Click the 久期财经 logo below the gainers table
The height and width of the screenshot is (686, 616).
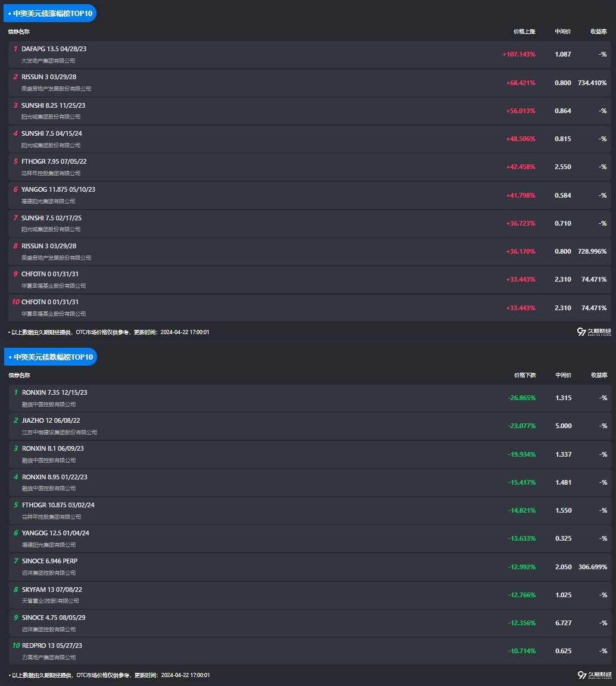[594, 332]
